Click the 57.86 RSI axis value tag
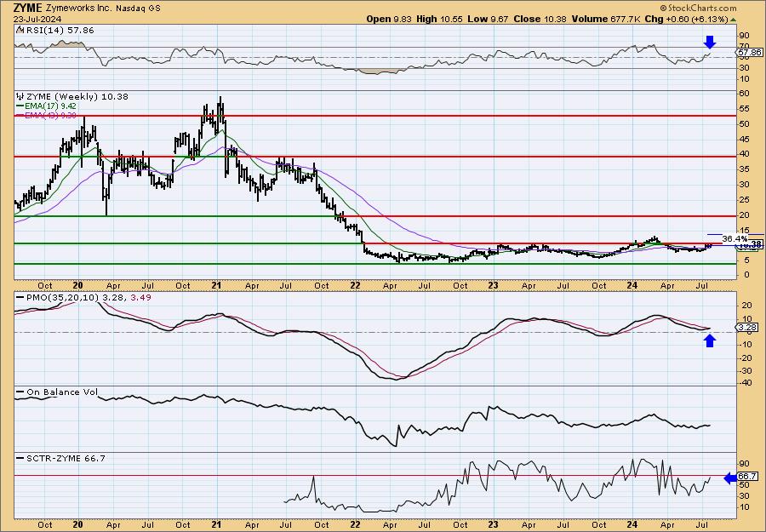The width and height of the screenshot is (766, 532). click(749, 52)
